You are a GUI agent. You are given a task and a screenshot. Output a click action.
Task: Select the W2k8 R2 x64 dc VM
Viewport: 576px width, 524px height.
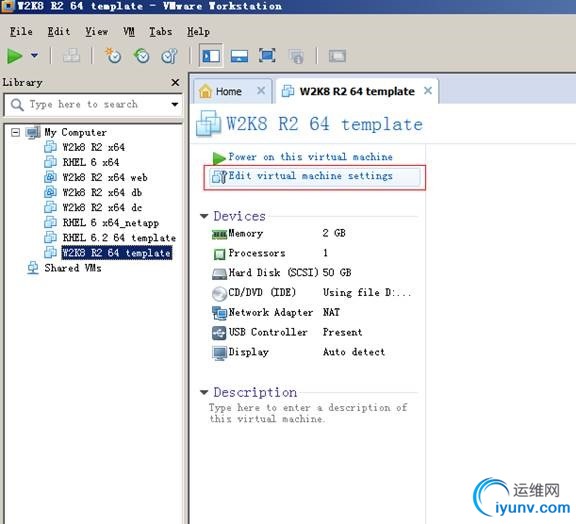(x=102, y=208)
